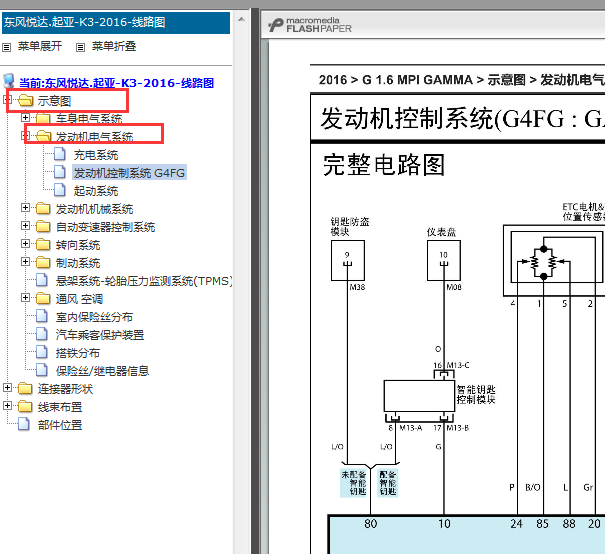Click the 充电系统 document icon
The height and width of the screenshot is (554, 605).
(x=60, y=154)
